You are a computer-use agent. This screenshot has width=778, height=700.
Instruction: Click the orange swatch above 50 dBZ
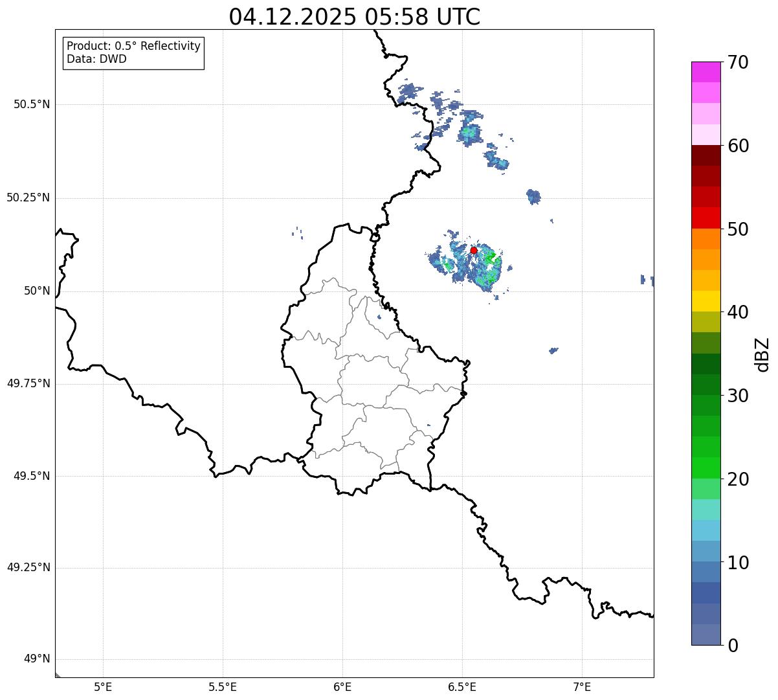click(706, 239)
